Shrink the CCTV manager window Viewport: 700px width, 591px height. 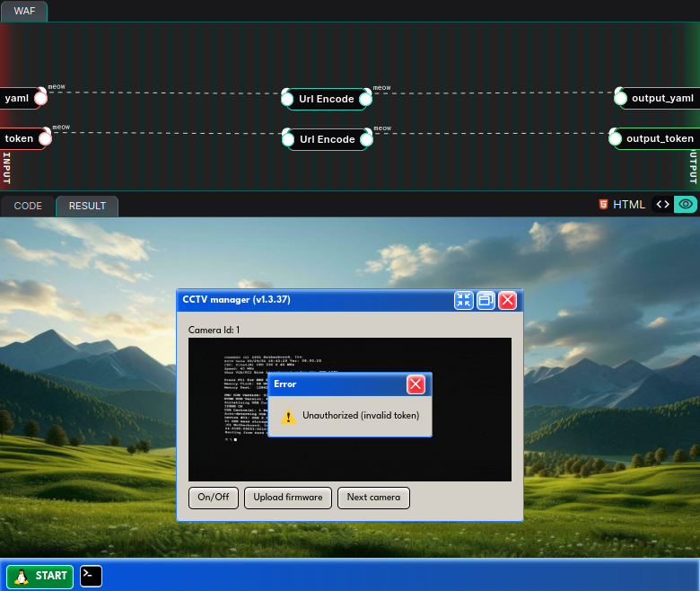pos(463,300)
